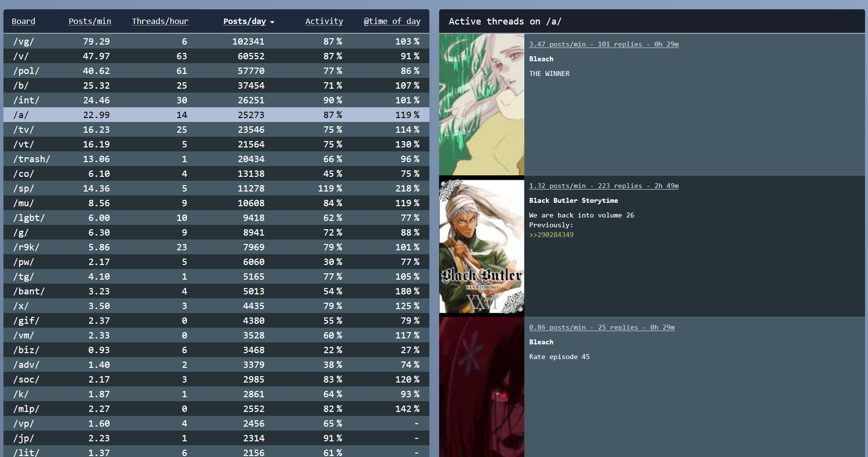This screenshot has height=457, width=868.
Task: Open the Bleach THE WINNER thread thumbnail
Action: pyautogui.click(x=482, y=104)
